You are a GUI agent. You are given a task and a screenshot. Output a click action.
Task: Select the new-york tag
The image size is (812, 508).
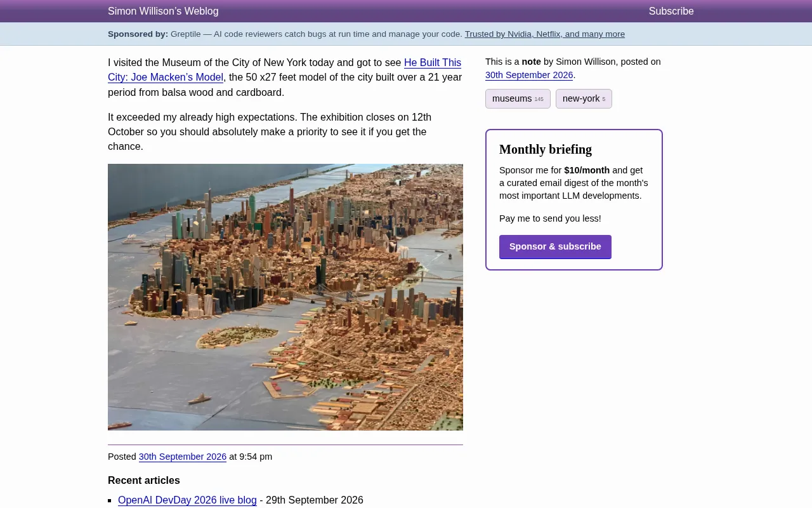(584, 98)
